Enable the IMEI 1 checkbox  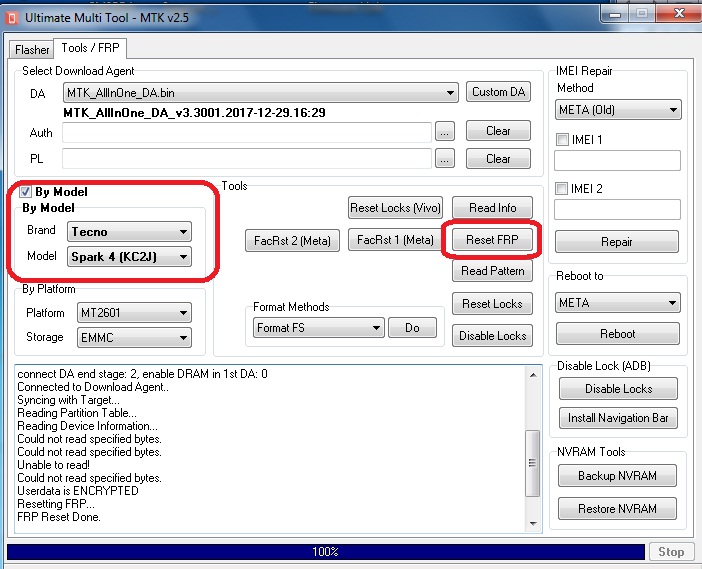(x=562, y=140)
